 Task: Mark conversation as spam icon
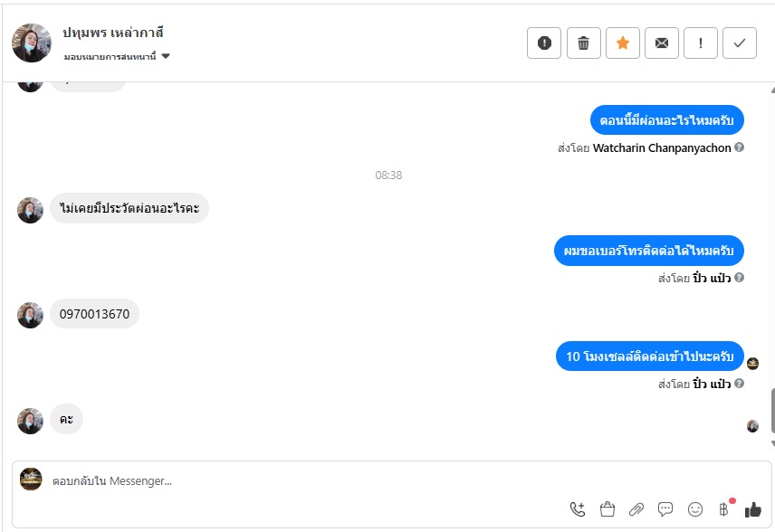(x=544, y=43)
